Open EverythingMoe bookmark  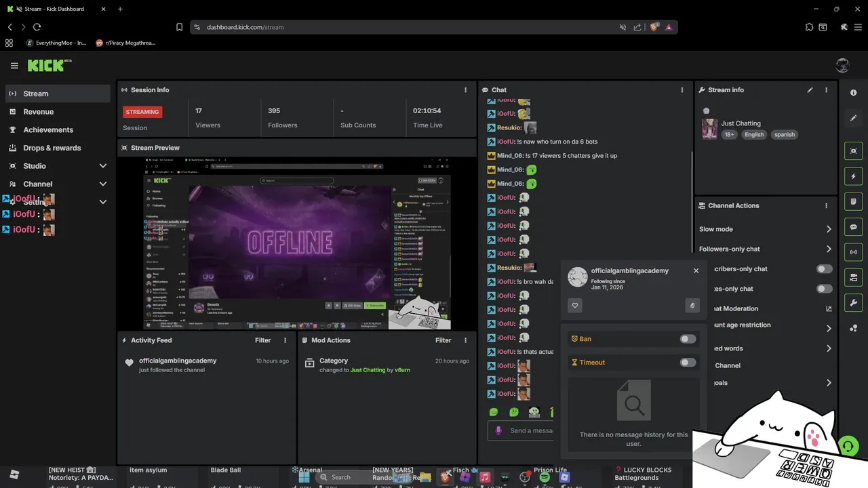(x=56, y=43)
